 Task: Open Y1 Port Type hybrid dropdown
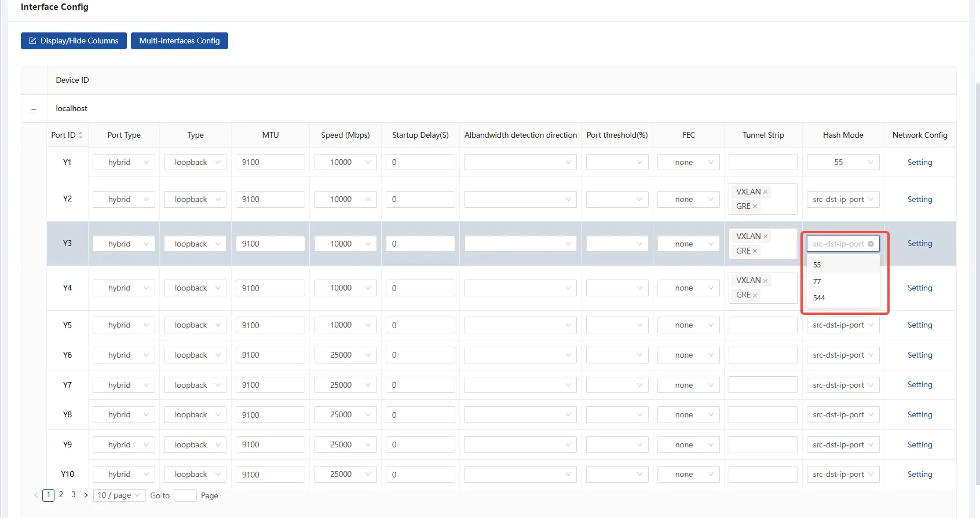(x=124, y=162)
